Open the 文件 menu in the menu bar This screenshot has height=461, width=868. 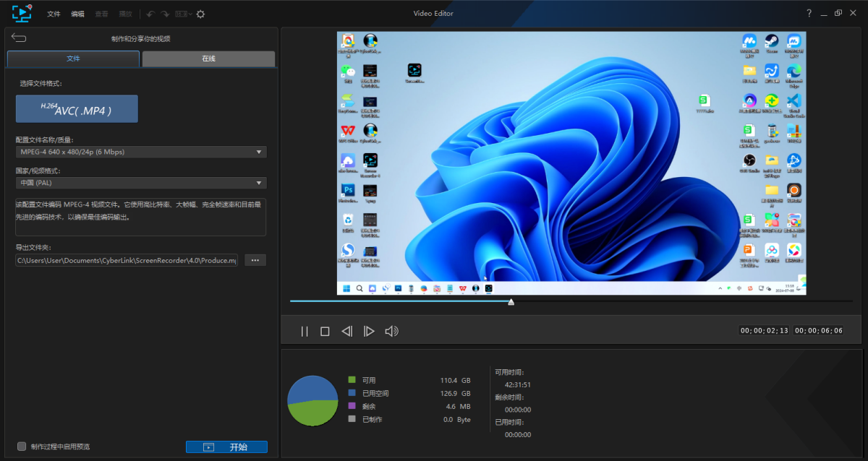pos(54,14)
